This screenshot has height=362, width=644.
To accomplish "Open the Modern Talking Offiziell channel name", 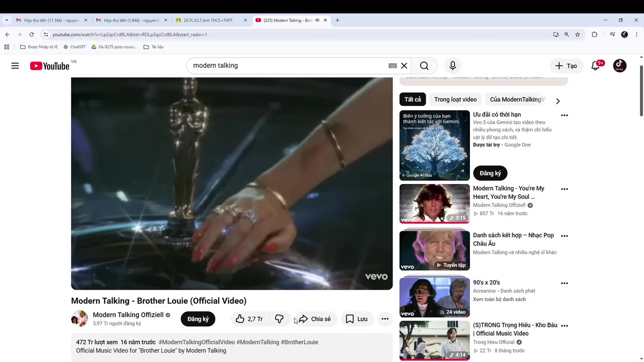I will [128, 315].
